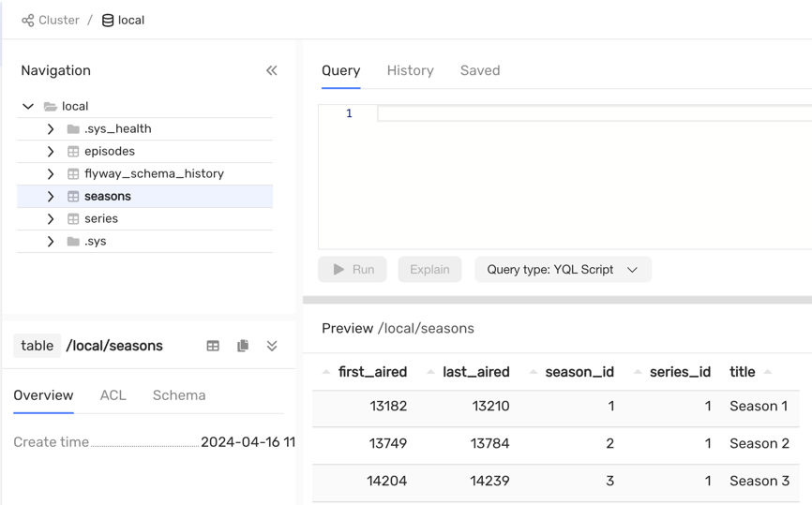
Task: Collapse the table info panel with double-down chevron
Action: (272, 346)
